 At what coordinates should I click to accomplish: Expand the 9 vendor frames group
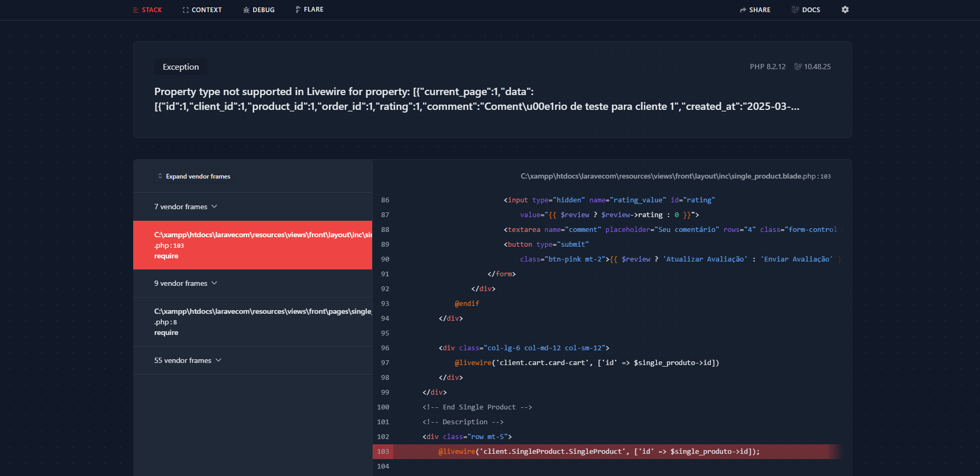coord(186,283)
